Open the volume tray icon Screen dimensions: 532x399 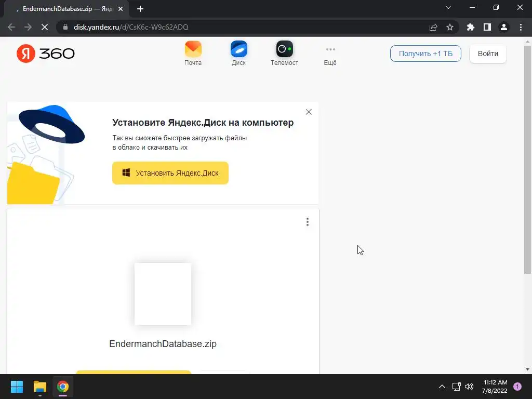[x=469, y=387]
